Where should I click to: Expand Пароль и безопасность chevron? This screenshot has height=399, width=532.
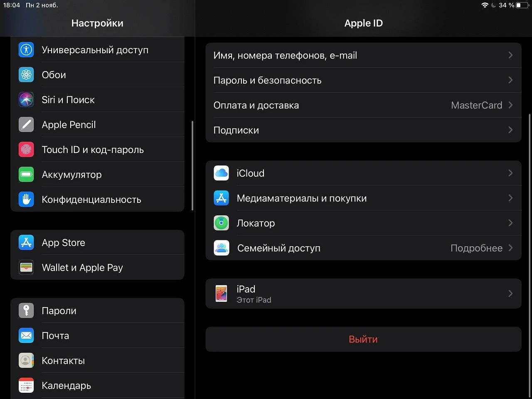(x=510, y=80)
